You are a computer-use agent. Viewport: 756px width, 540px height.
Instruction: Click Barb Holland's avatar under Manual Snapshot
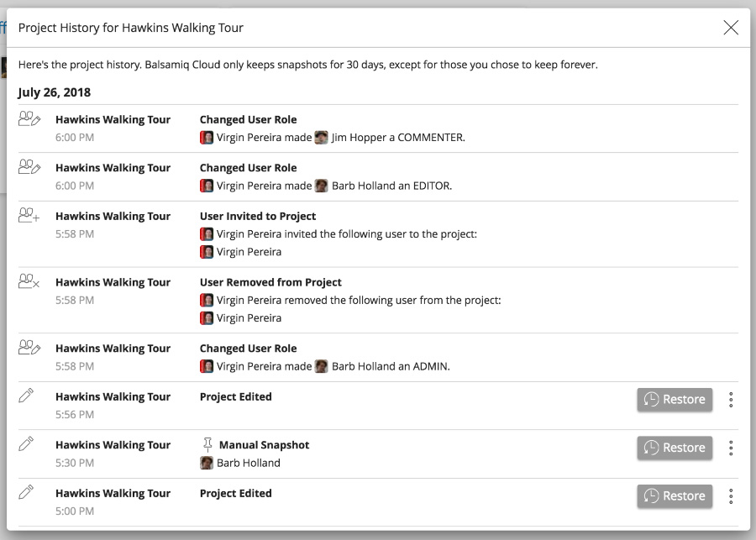207,463
